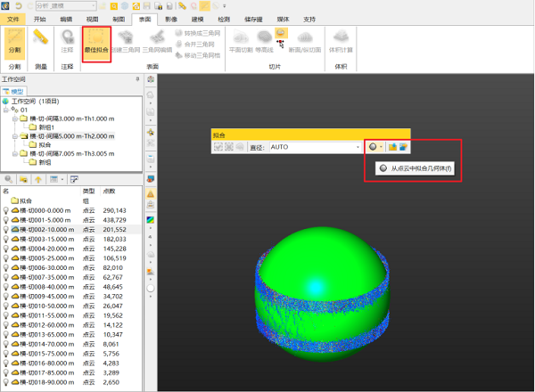Screen dimensions: 535x392
Task: Switch to the 编辑 ribbon tab
Action: [x=66, y=20]
